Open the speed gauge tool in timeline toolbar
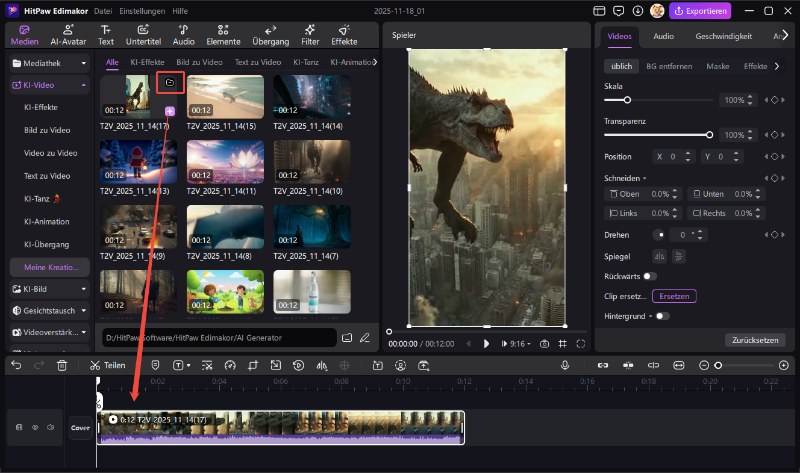 230,365
